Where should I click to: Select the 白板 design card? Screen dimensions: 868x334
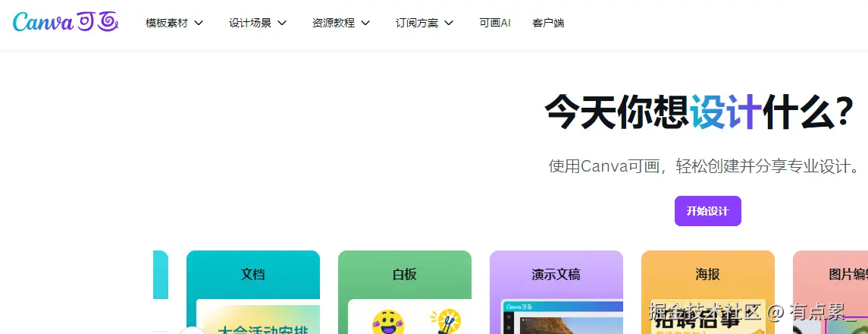pos(405,292)
